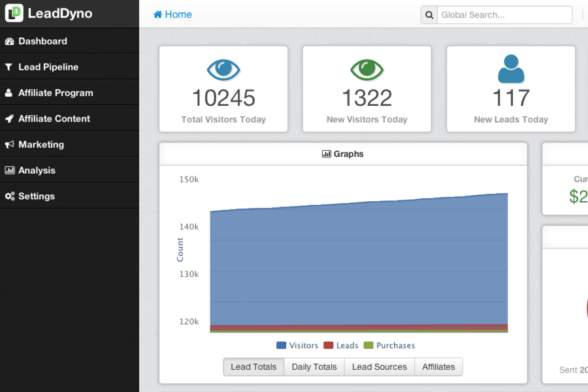588x392 pixels.
Task: Click the New Leads person icon
Action: click(511, 68)
